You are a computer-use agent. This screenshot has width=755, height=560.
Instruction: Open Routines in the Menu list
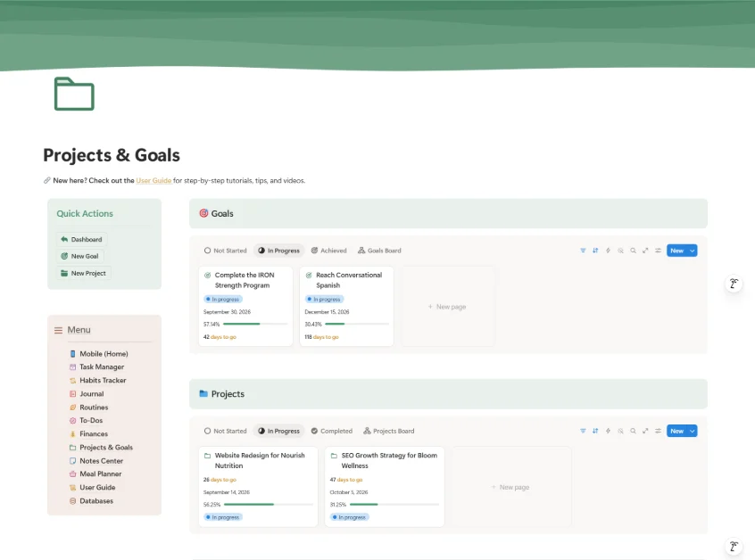89,407
